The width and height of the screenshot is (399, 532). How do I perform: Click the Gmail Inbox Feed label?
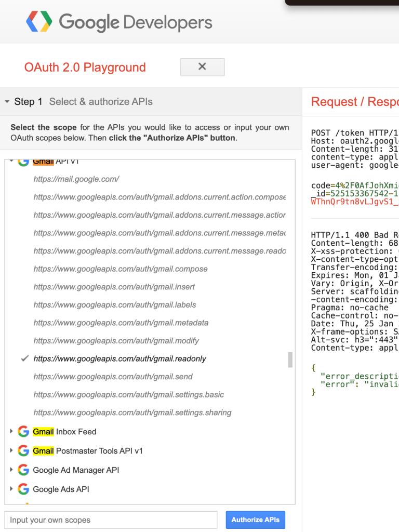click(64, 432)
